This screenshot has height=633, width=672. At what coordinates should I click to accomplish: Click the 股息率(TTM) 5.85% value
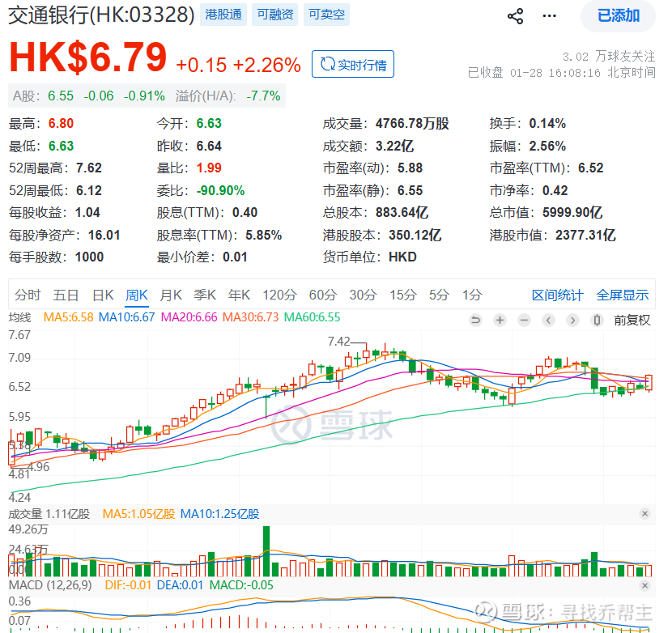click(x=264, y=236)
